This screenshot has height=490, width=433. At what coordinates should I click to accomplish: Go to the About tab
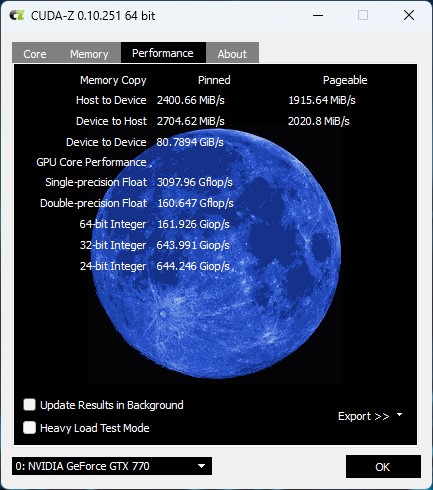point(232,54)
